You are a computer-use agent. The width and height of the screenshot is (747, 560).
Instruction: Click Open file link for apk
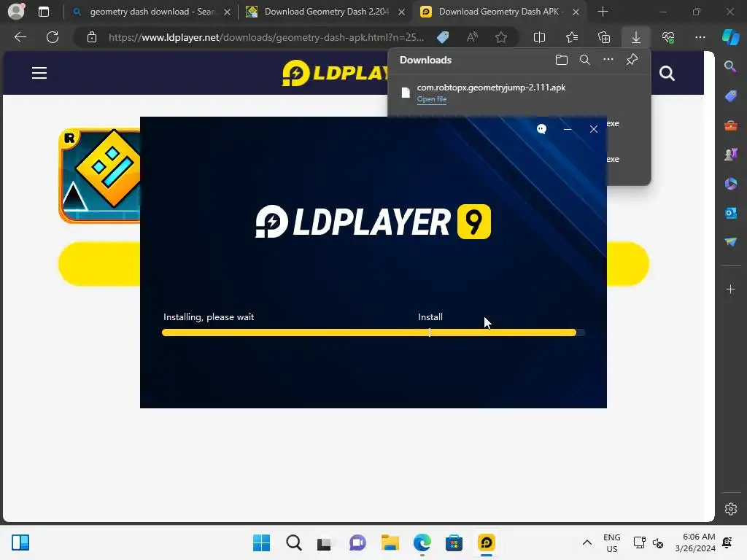point(432,99)
